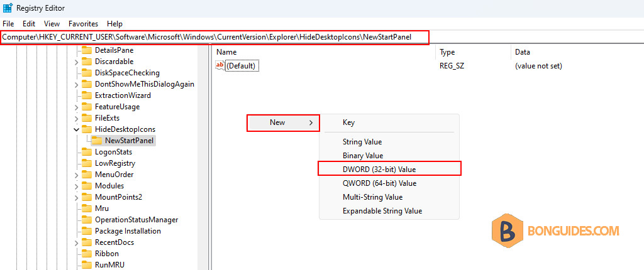Select the HideDesktopIcons folder icon
Viewport: 644px width, 270px height.
point(87,129)
